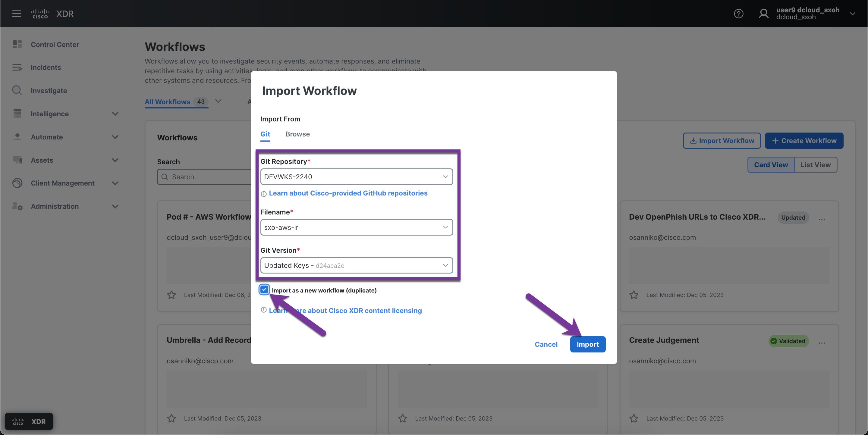Open the Umbrella - Add Record workflow title

[209, 340]
